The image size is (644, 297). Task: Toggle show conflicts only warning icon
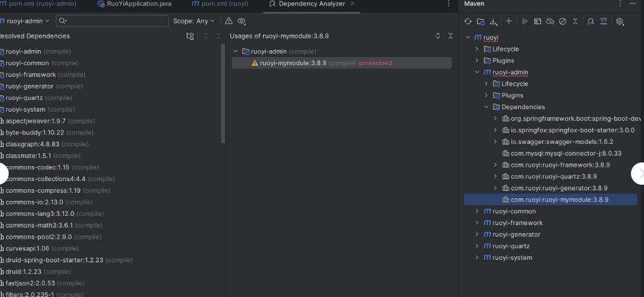[x=229, y=21]
